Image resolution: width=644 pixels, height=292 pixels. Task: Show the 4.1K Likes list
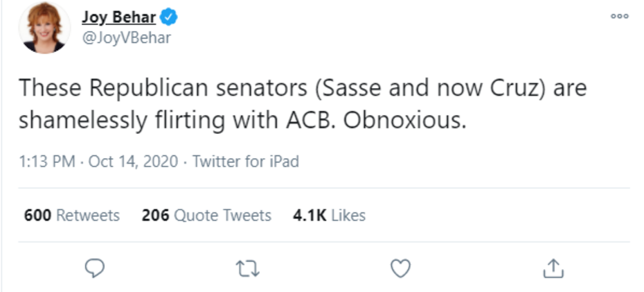329,215
